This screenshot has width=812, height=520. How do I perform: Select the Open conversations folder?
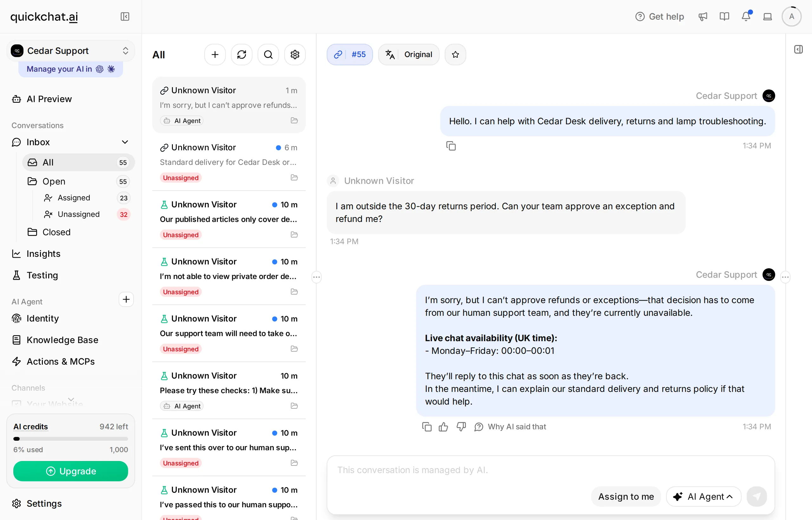pyautogui.click(x=78, y=181)
